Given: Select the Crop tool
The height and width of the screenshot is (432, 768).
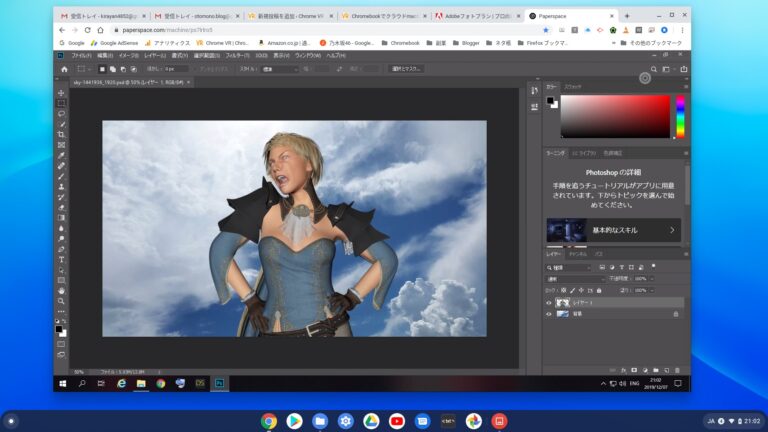Looking at the screenshot, I should pos(61,134).
